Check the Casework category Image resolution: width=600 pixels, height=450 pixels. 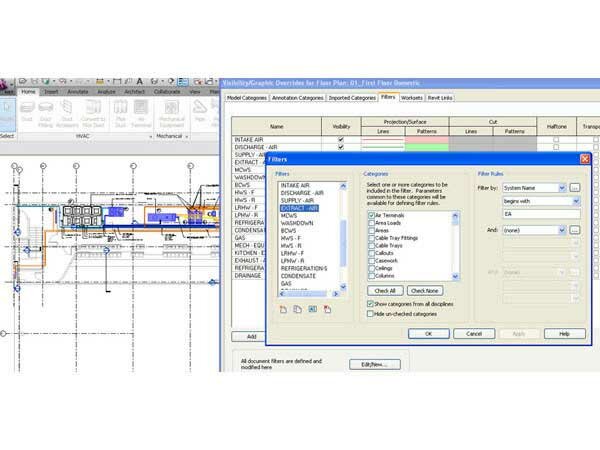tap(371, 261)
